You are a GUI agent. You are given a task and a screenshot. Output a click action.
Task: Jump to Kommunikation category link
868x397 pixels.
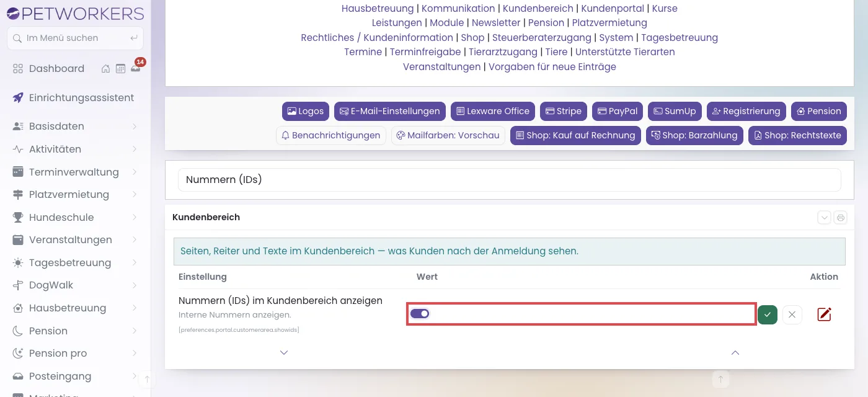point(458,9)
